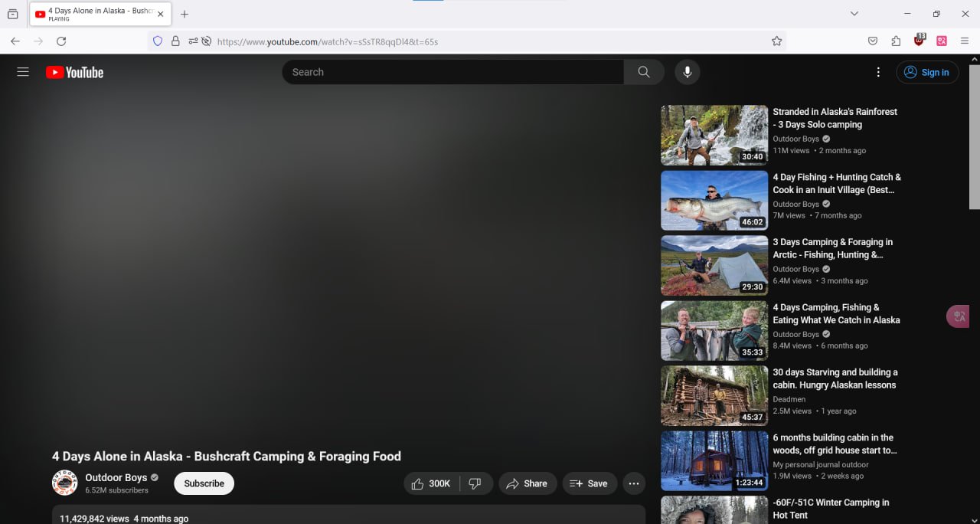Toggle Enhanced Tracking Protection shield
This screenshot has height=524, width=980.
(x=157, y=41)
